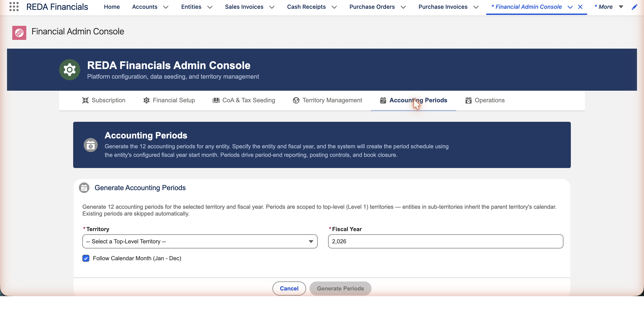Screen dimensions: 644x322
Task: Switch to the Territory Management tab
Action: click(x=327, y=100)
